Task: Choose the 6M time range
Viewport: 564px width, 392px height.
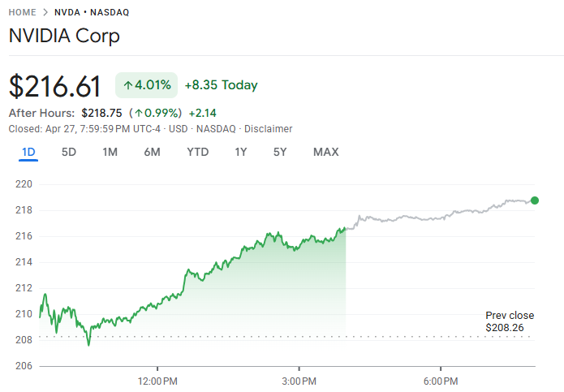Action: click(152, 152)
